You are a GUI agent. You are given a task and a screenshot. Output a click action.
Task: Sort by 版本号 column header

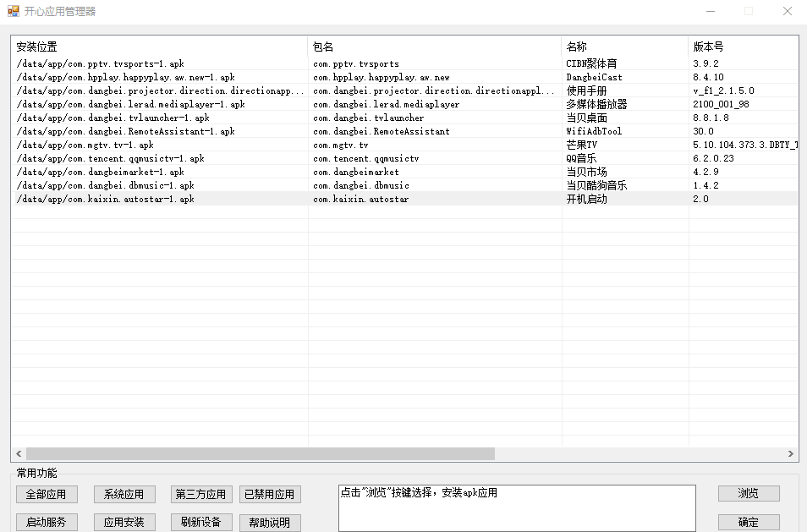point(744,47)
